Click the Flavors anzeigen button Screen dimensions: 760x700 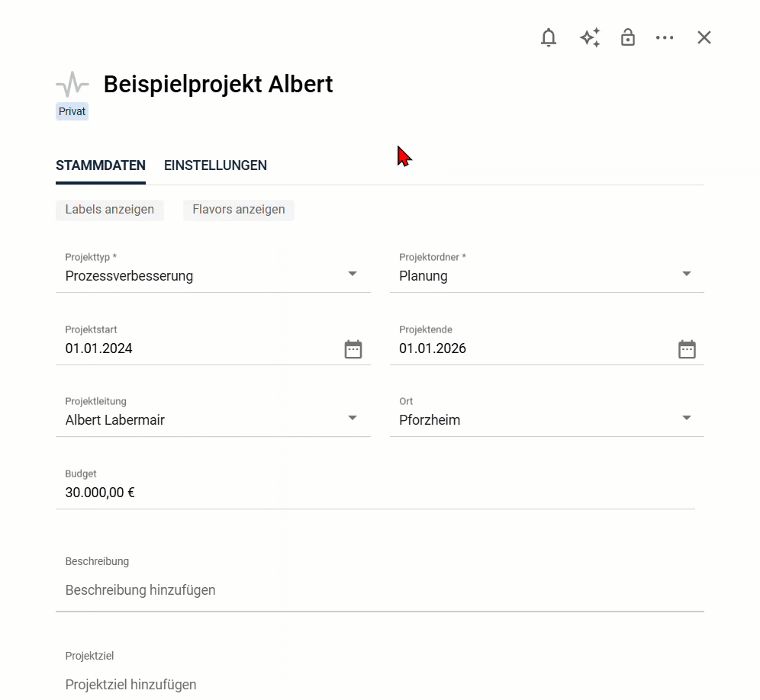(239, 210)
